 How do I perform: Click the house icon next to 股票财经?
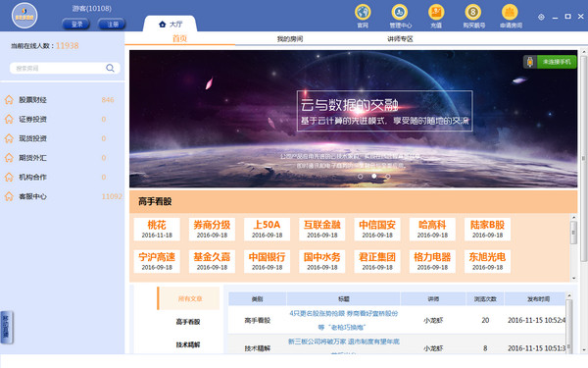(9, 100)
